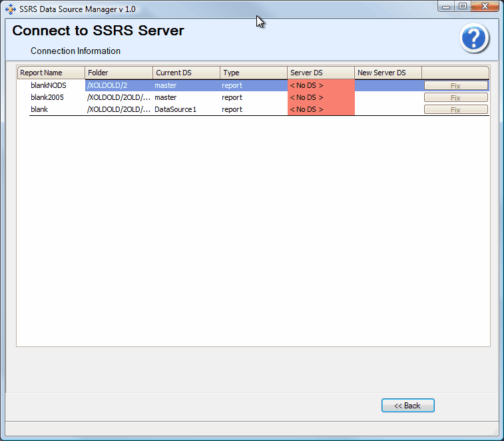Click the folder cell in DataSource1 row

pos(119,109)
